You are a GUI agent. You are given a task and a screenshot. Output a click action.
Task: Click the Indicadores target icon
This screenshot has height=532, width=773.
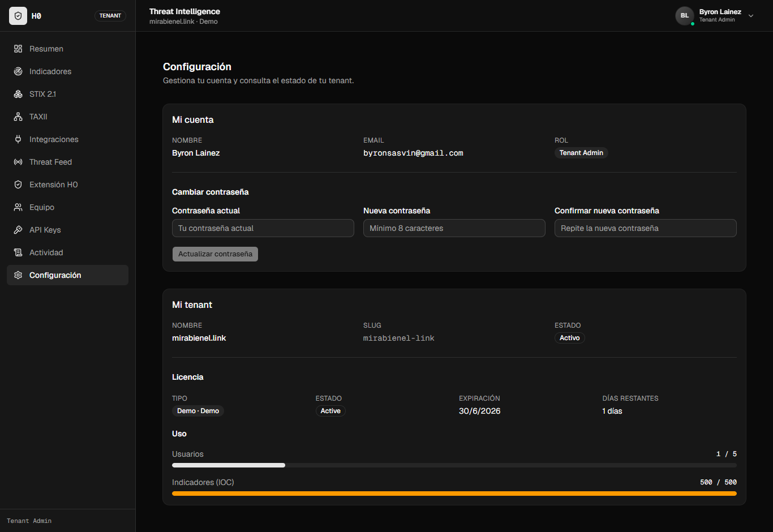click(x=18, y=71)
